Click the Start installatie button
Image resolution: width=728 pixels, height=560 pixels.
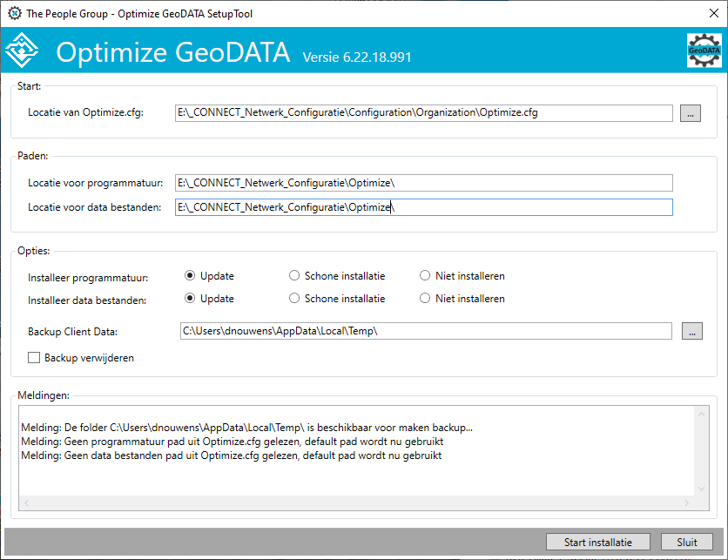(598, 542)
